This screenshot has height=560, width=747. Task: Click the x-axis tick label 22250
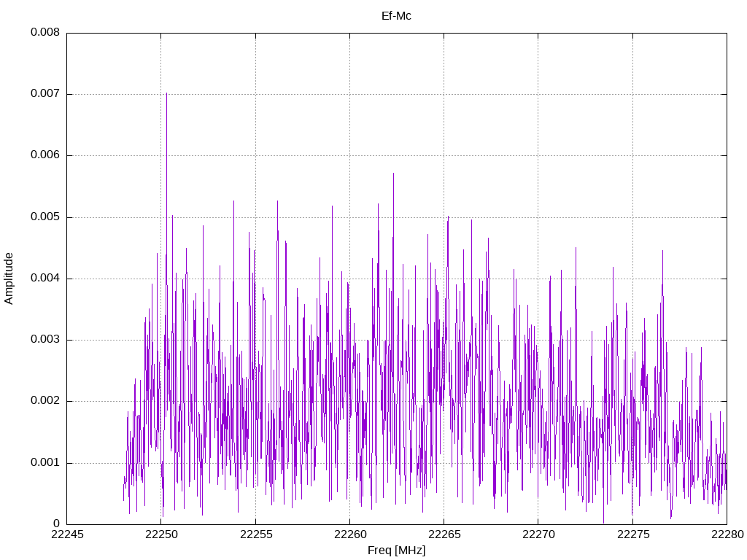pyautogui.click(x=161, y=534)
